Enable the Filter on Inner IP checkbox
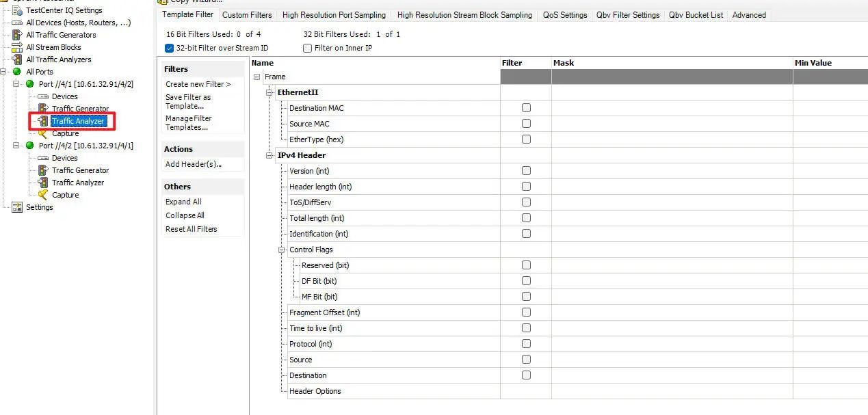Viewport: 868px width, 415px height. click(308, 48)
